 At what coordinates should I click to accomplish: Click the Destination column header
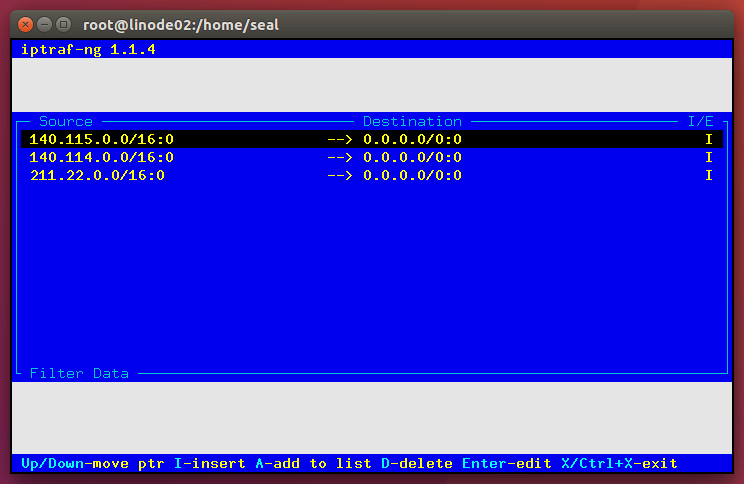(x=412, y=121)
